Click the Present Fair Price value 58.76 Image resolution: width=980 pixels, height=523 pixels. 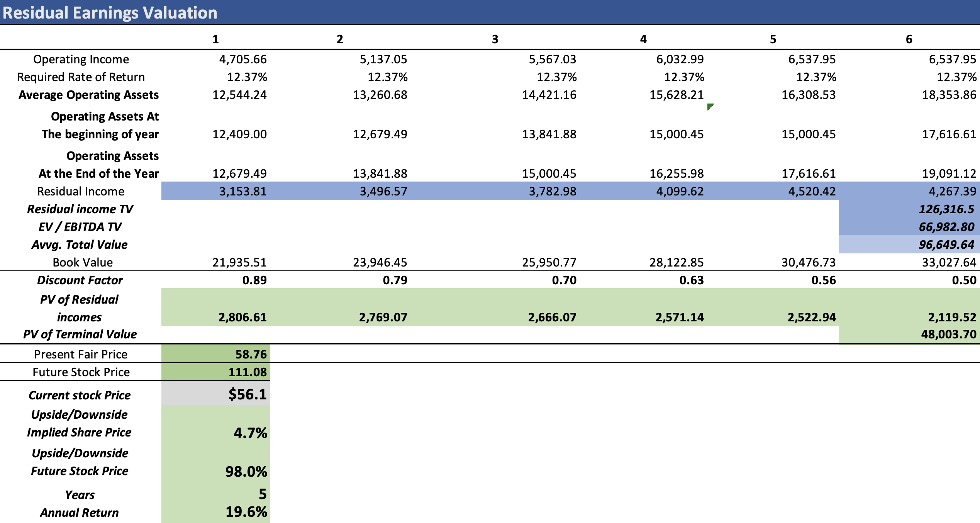point(251,354)
